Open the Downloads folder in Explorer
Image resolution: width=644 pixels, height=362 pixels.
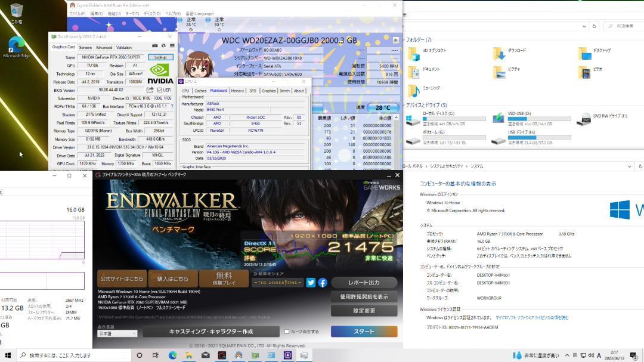509,54
